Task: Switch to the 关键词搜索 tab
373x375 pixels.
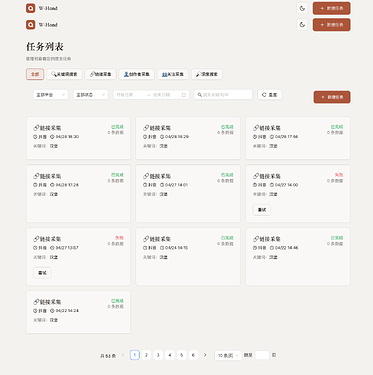Action: (x=64, y=74)
